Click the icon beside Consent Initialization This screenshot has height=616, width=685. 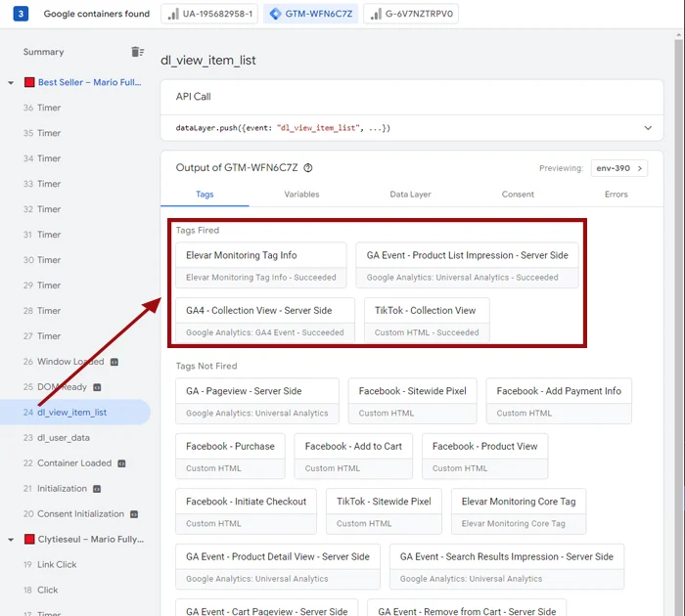click(134, 514)
